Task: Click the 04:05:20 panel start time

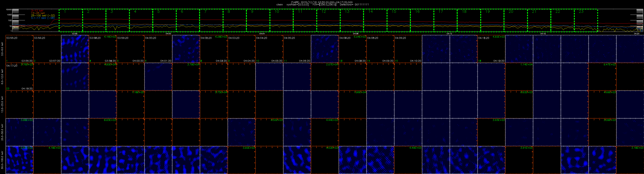Action: (x=289, y=38)
